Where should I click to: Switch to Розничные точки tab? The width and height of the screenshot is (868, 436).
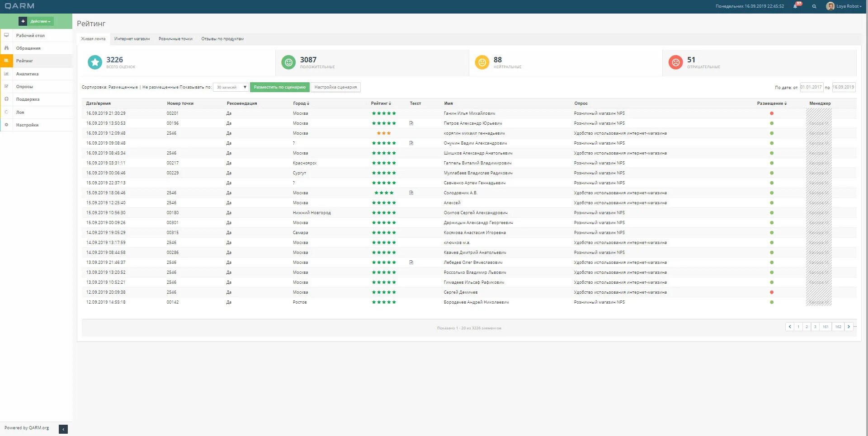(175, 39)
